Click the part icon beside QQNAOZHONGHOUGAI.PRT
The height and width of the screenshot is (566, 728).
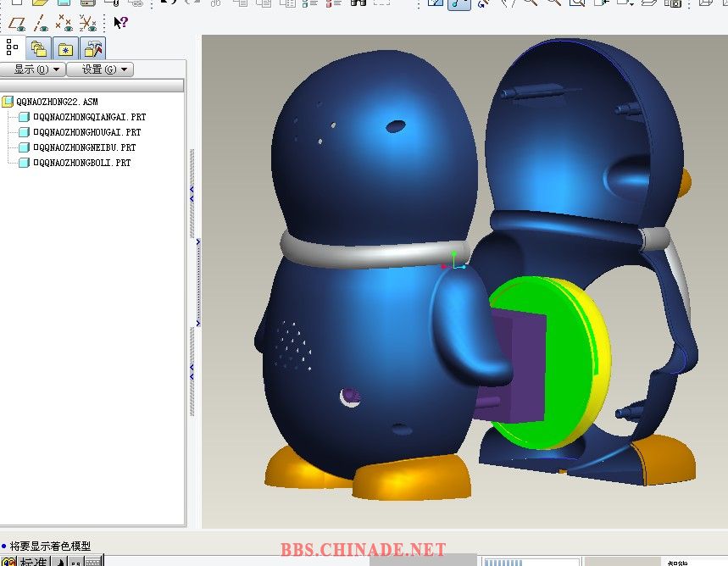(x=24, y=132)
